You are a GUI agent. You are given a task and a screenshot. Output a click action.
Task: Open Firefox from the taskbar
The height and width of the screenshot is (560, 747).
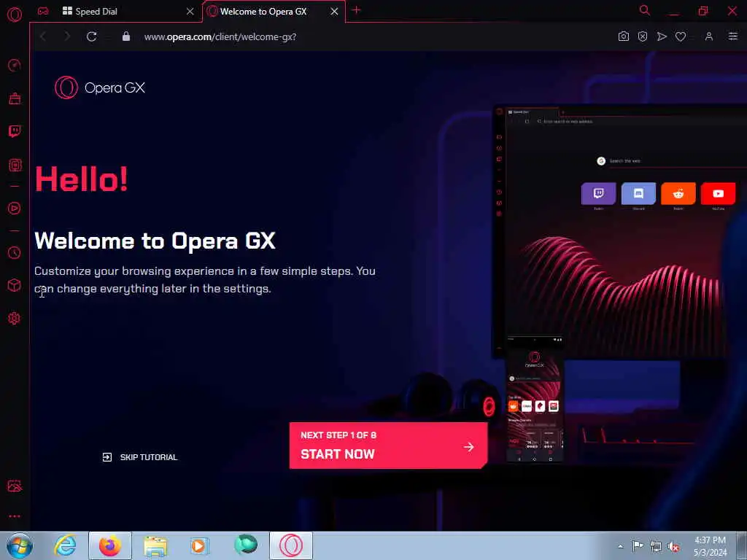pos(110,545)
